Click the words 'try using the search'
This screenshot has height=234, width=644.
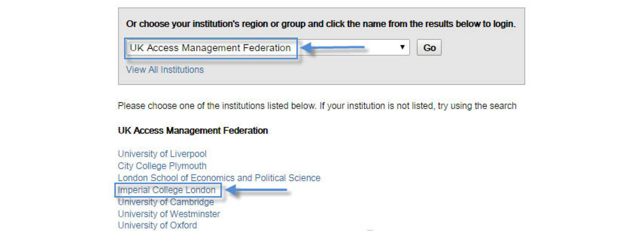(477, 106)
